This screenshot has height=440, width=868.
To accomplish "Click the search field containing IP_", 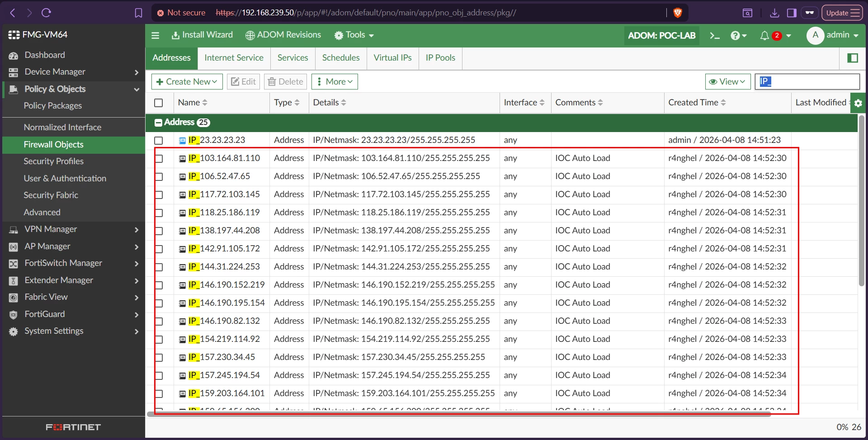I will click(807, 82).
